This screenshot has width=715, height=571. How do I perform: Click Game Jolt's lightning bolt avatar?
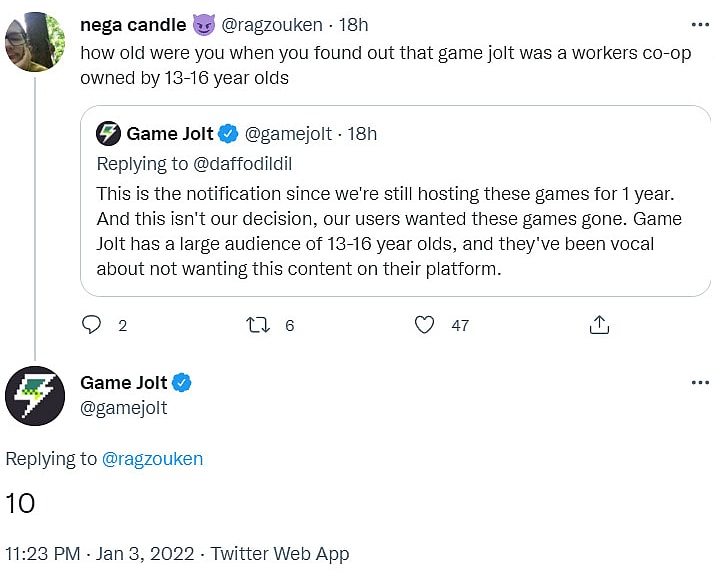coord(36,395)
